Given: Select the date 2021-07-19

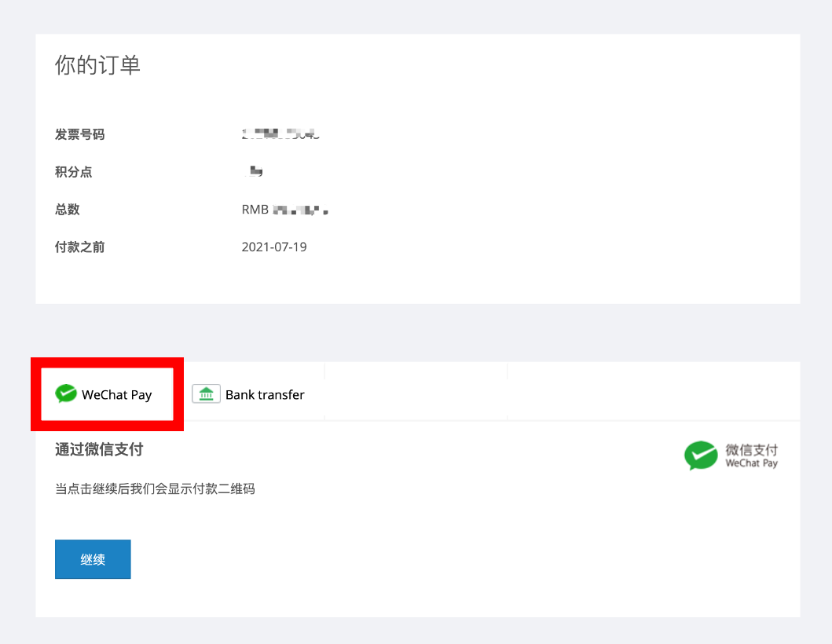Looking at the screenshot, I should pos(274,247).
